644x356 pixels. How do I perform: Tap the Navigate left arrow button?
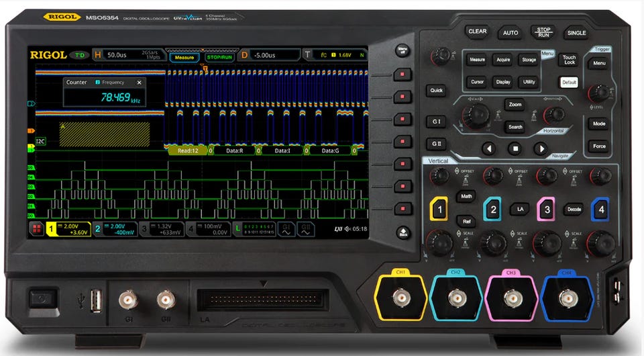pos(488,149)
